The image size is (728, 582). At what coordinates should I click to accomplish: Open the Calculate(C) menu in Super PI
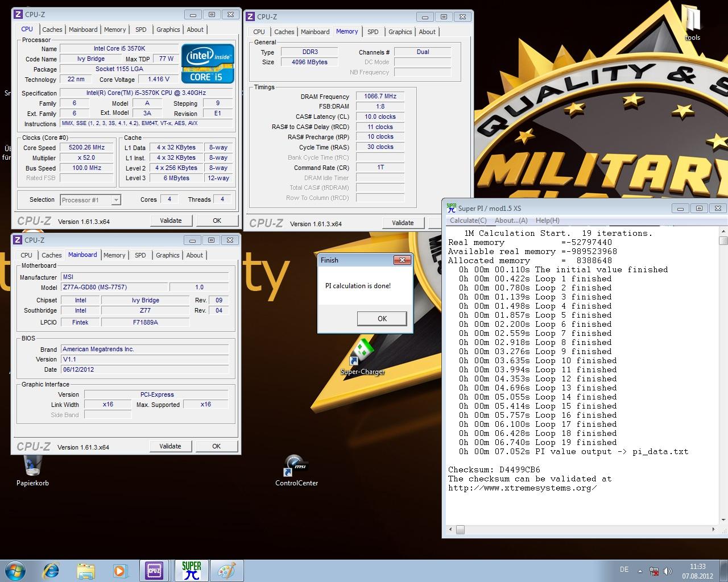pos(468,221)
